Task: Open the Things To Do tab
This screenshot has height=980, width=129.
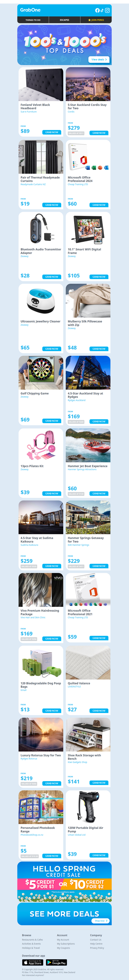Action: click(x=33, y=20)
